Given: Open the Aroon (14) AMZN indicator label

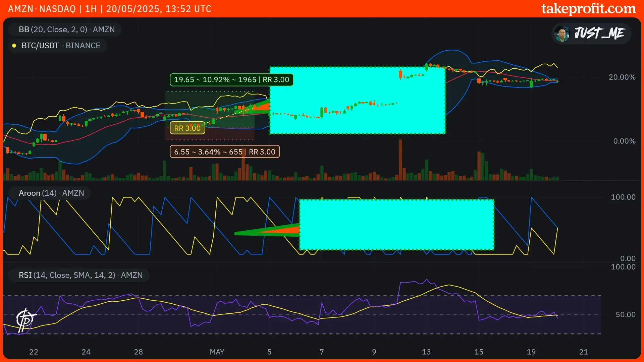Looking at the screenshot, I should pos(51,193).
